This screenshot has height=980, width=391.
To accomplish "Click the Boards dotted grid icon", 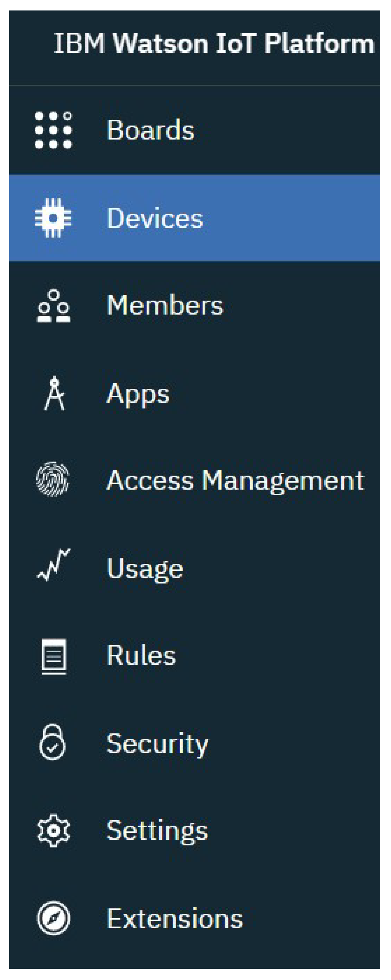I will (x=53, y=130).
